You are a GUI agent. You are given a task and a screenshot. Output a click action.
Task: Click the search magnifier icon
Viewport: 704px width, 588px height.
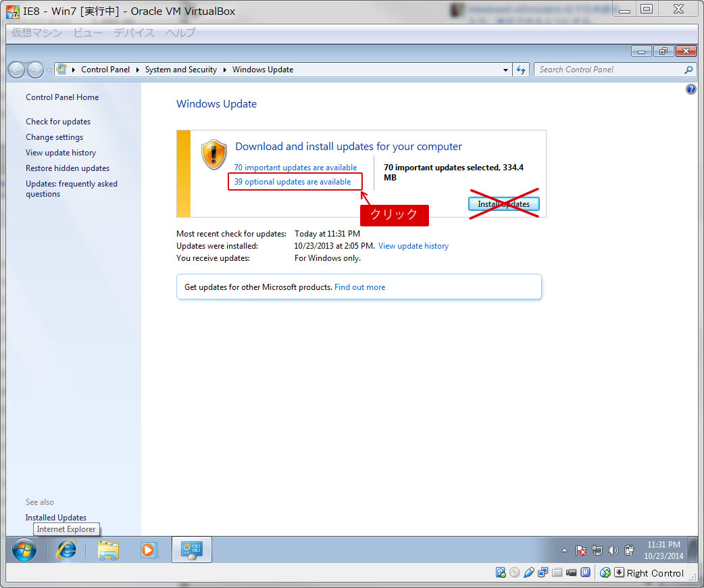coord(688,70)
